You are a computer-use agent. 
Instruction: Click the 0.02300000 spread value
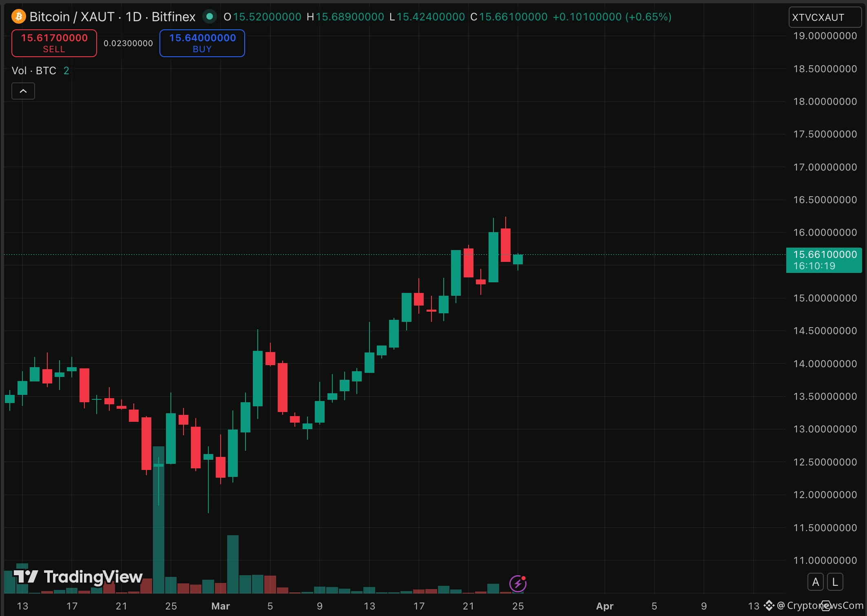pyautogui.click(x=128, y=43)
